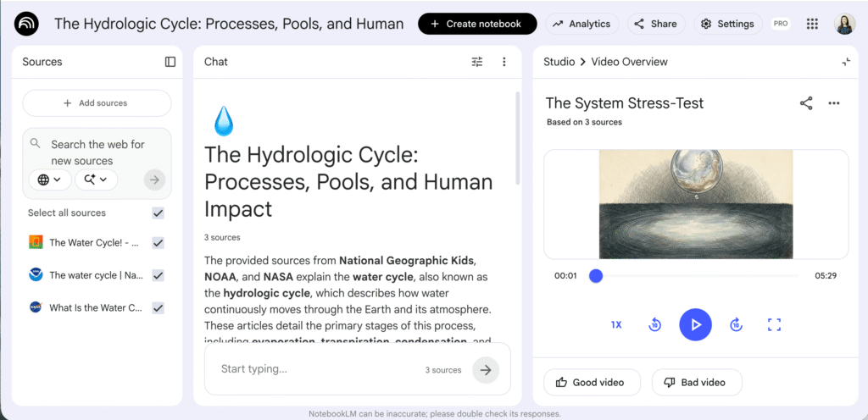Open video overview more options menu
The image size is (868, 420).
point(834,103)
